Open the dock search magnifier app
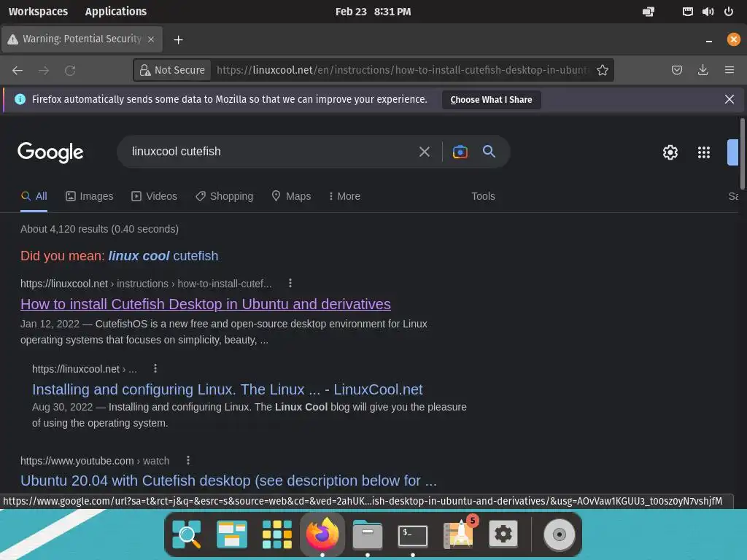 click(x=186, y=534)
